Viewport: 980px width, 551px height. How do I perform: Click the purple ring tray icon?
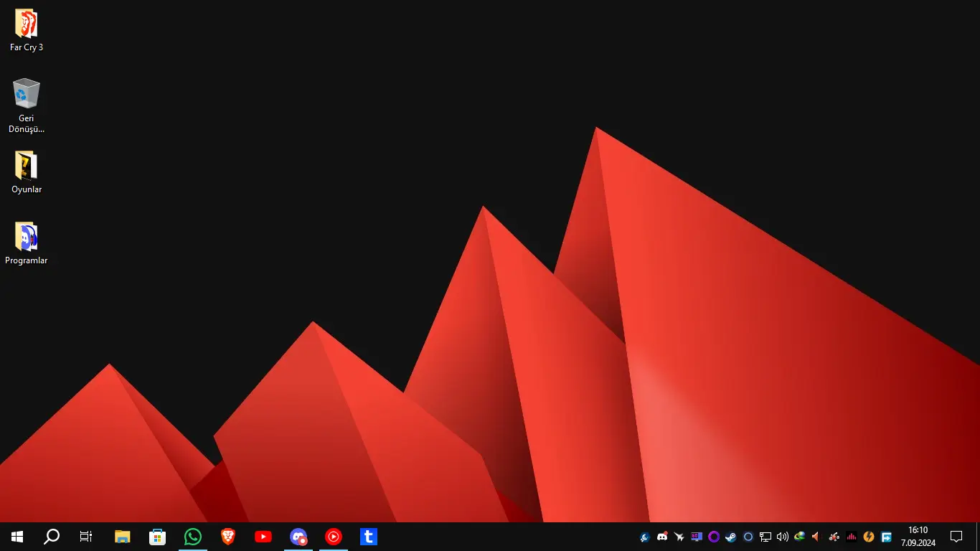tap(714, 537)
